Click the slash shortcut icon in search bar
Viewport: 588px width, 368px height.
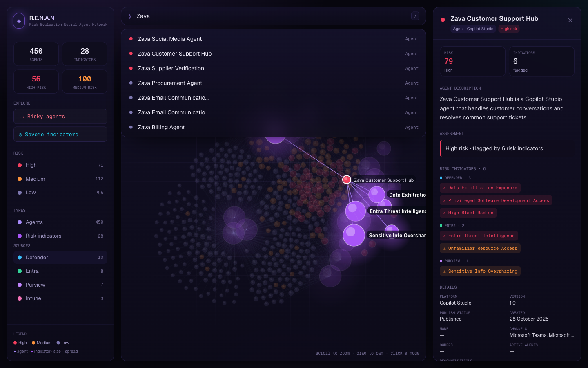pyautogui.click(x=415, y=16)
